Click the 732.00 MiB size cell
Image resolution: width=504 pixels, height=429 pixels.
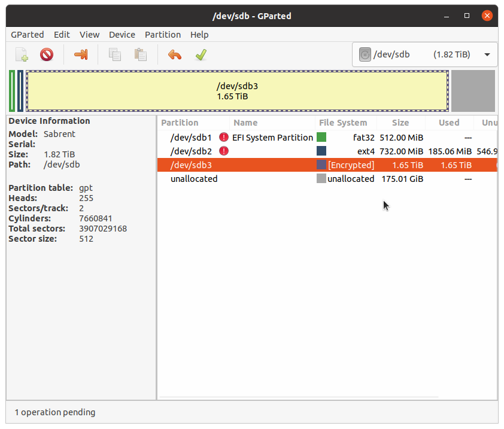(402, 151)
